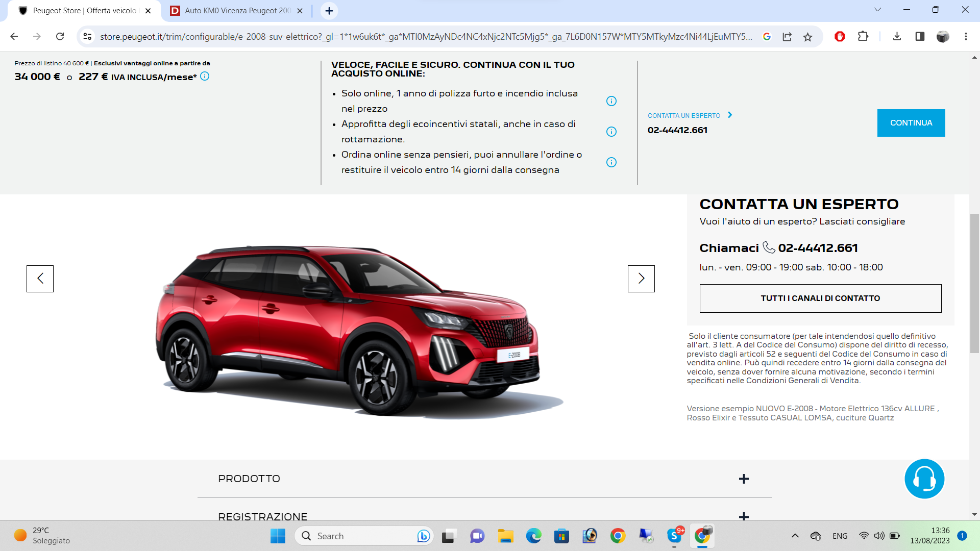The height and width of the screenshot is (551, 980).
Task: Click the share page icon in address bar
Action: pyautogui.click(x=787, y=37)
